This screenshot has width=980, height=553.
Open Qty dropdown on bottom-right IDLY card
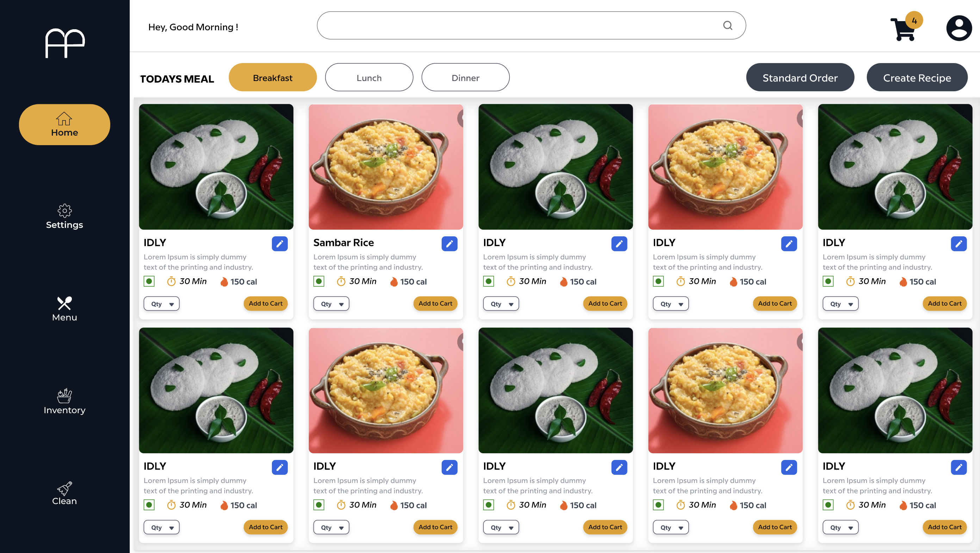(841, 528)
